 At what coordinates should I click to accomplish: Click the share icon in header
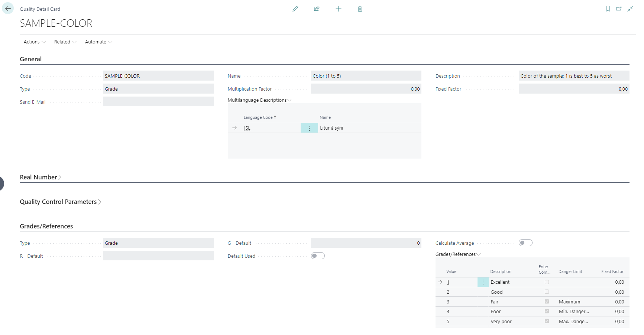tap(317, 9)
